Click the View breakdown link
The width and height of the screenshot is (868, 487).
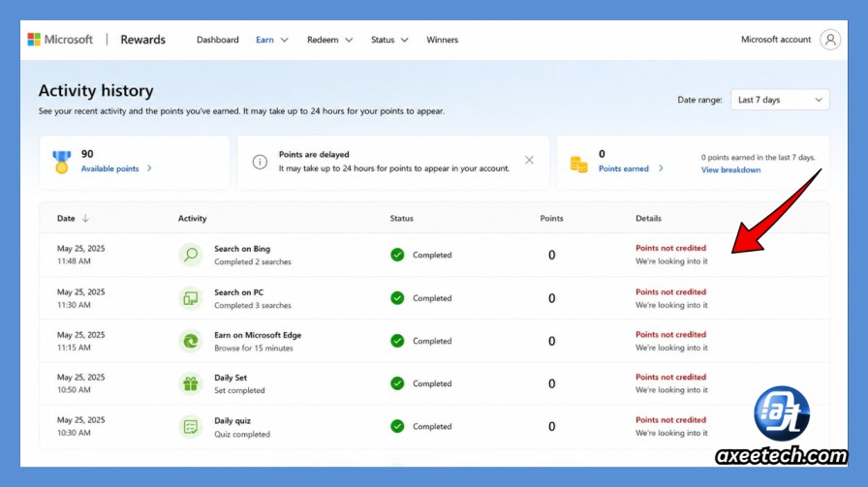coord(730,169)
